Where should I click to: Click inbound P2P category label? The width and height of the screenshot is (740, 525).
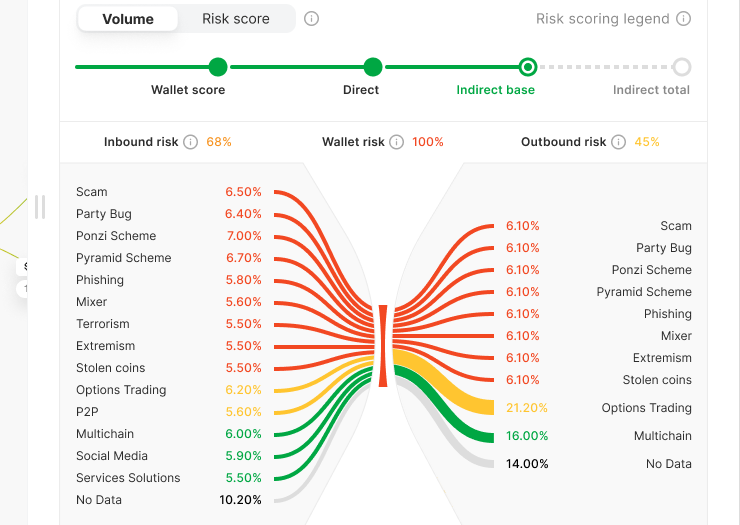87,412
